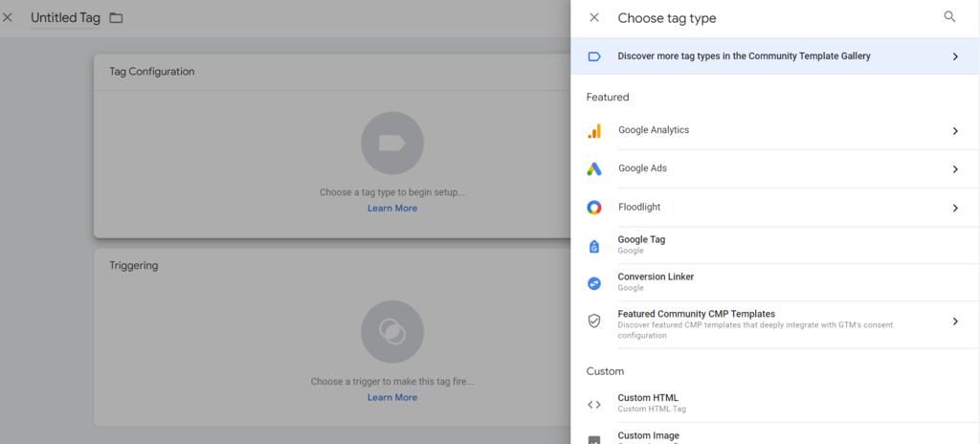Click the CMP Templates shield icon

[x=594, y=321]
